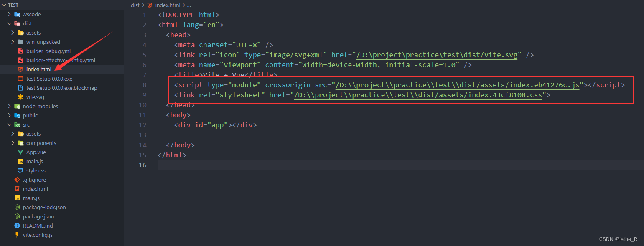Click the div id="app" code line
644x246 pixels.
[x=215, y=125]
